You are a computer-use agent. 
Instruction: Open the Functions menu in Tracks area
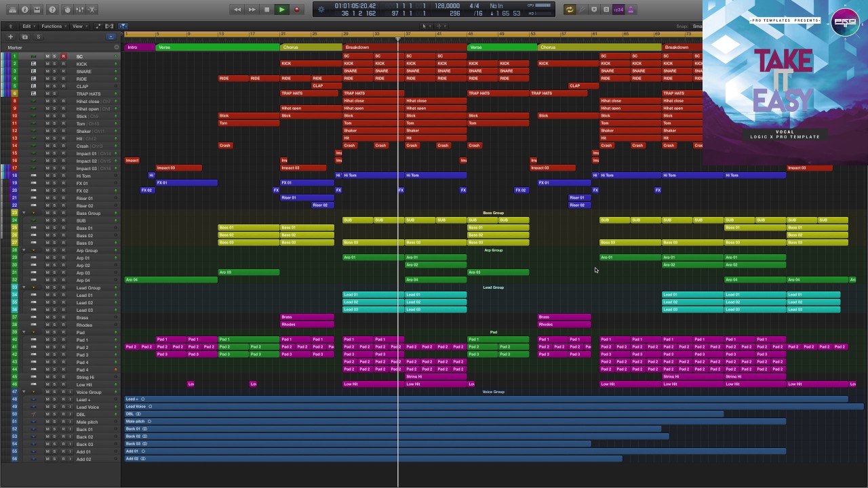pyautogui.click(x=53, y=26)
